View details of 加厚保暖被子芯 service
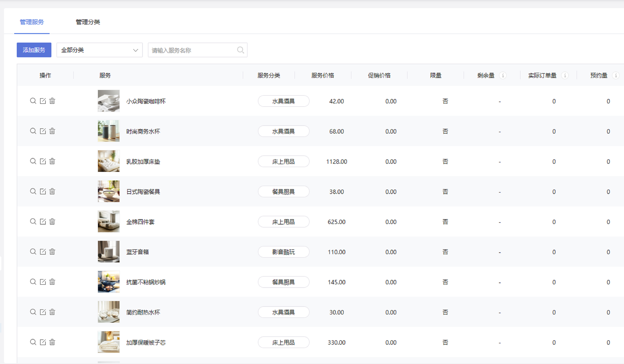Screen dimensions: 624x364 [x=33, y=342]
